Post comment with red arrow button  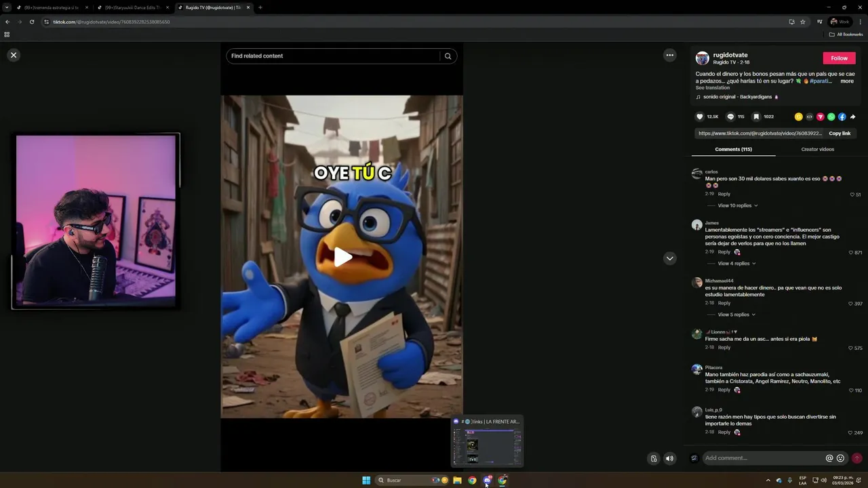click(856, 458)
